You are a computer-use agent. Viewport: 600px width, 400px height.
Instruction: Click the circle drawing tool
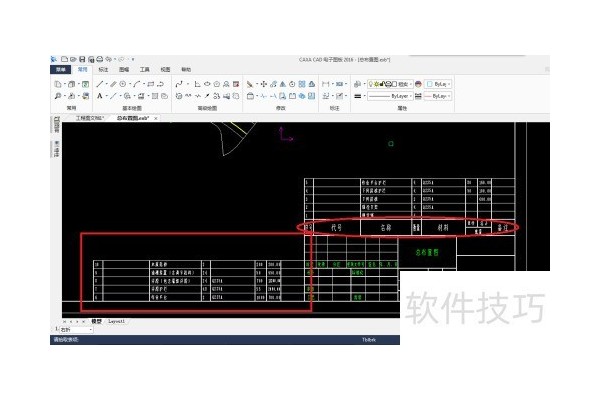click(122, 84)
